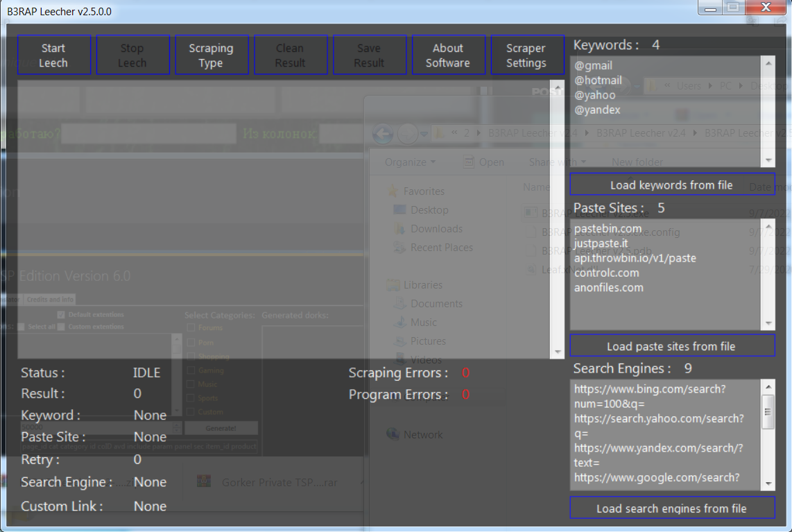792x532 pixels.
Task: Load search engines from file
Action: 672,508
